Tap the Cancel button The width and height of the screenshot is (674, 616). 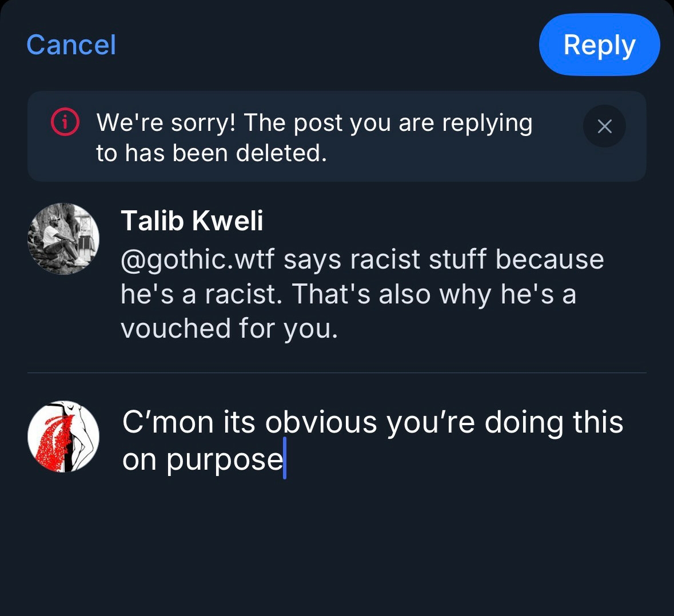click(71, 45)
